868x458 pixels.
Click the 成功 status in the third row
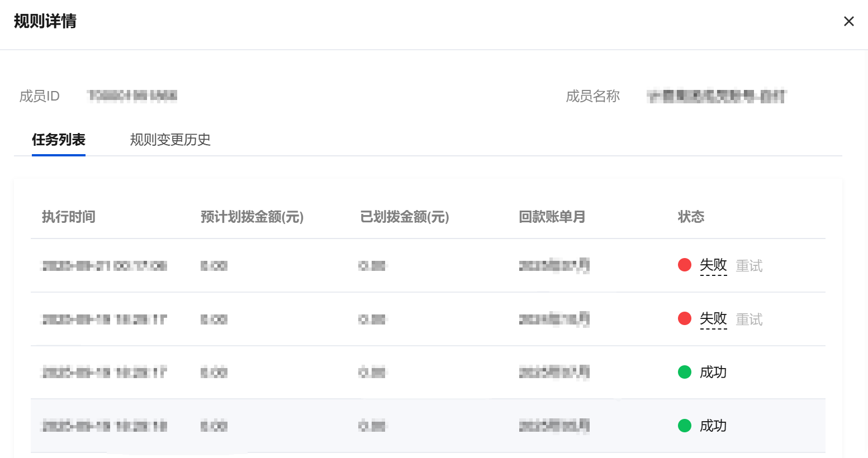tap(713, 373)
